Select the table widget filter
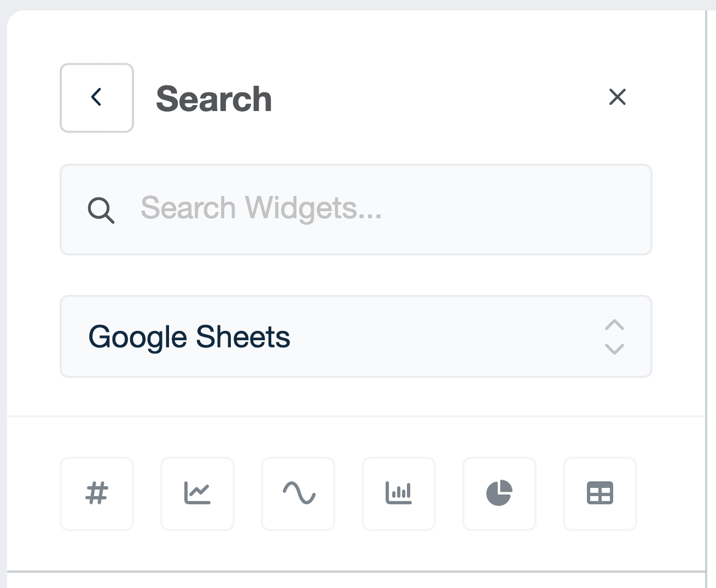This screenshot has width=716, height=588. point(600,493)
